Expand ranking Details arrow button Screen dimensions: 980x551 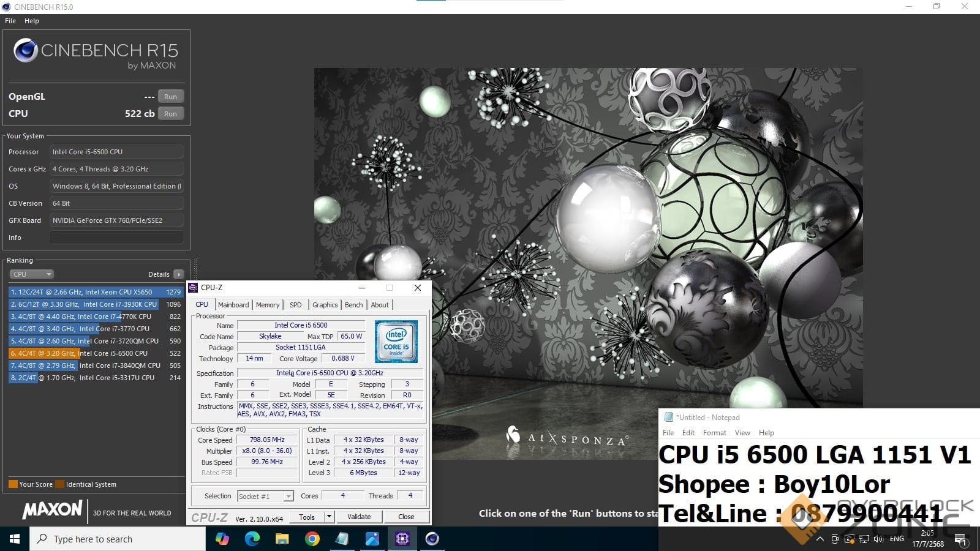coord(178,274)
